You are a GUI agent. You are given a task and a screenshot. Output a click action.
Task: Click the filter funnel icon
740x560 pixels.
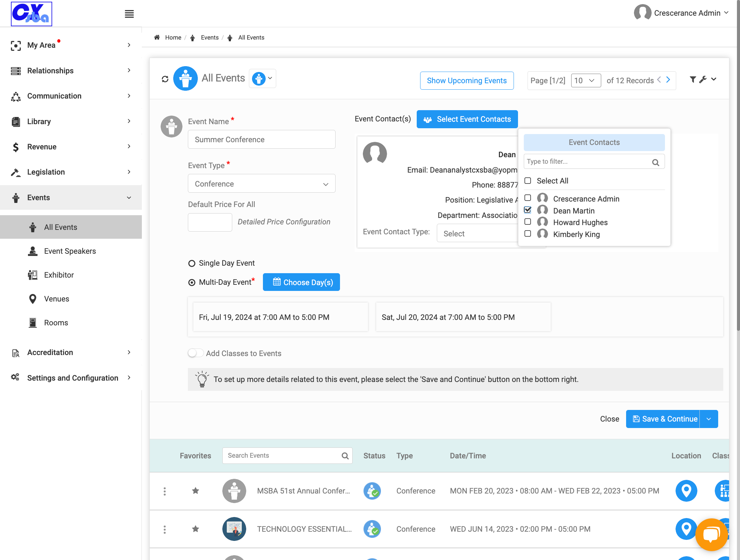coord(693,79)
